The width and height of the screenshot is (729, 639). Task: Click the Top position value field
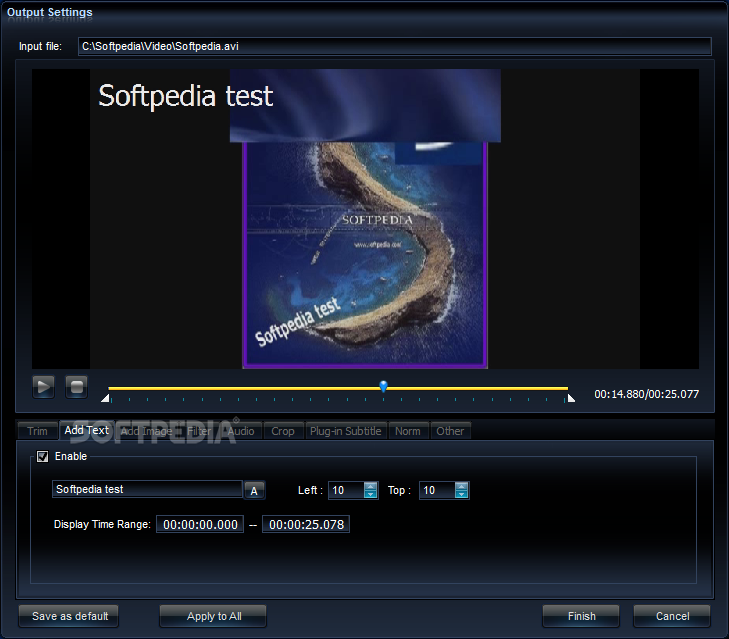(x=437, y=490)
